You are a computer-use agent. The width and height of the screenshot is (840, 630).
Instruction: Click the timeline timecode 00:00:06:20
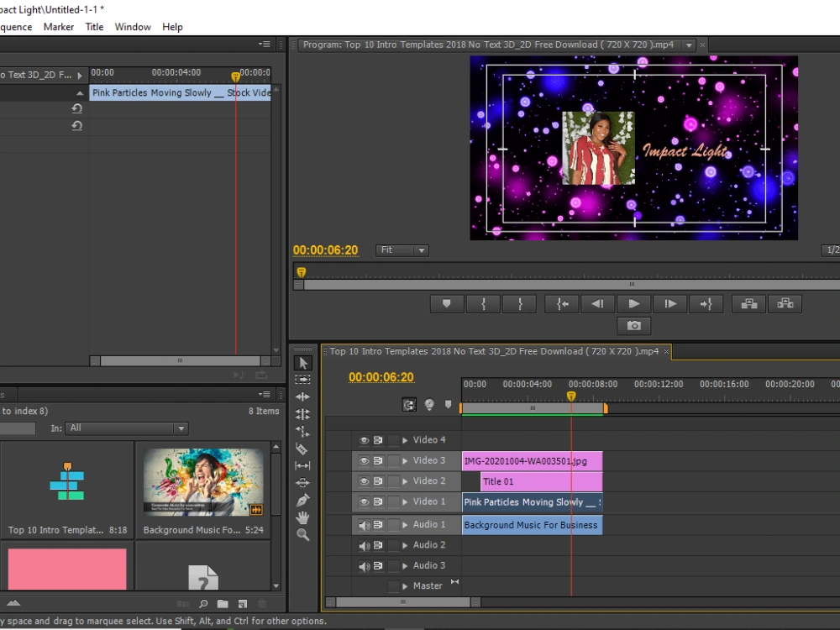[381, 377]
